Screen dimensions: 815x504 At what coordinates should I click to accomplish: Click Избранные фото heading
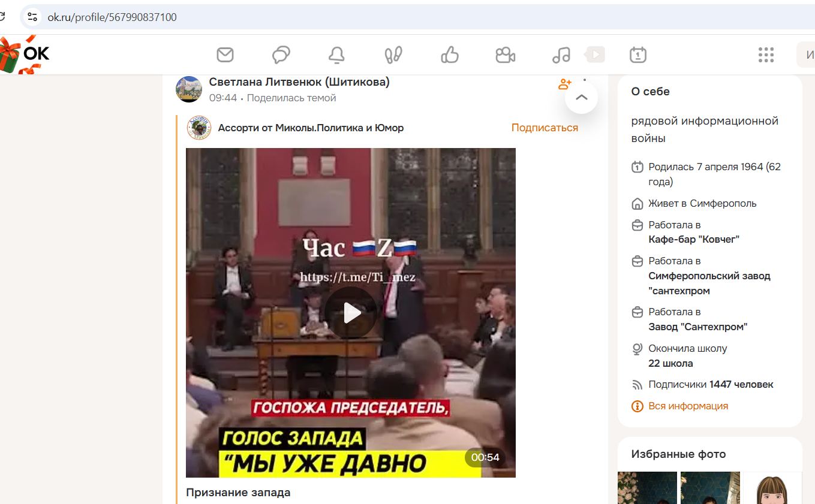[678, 454]
